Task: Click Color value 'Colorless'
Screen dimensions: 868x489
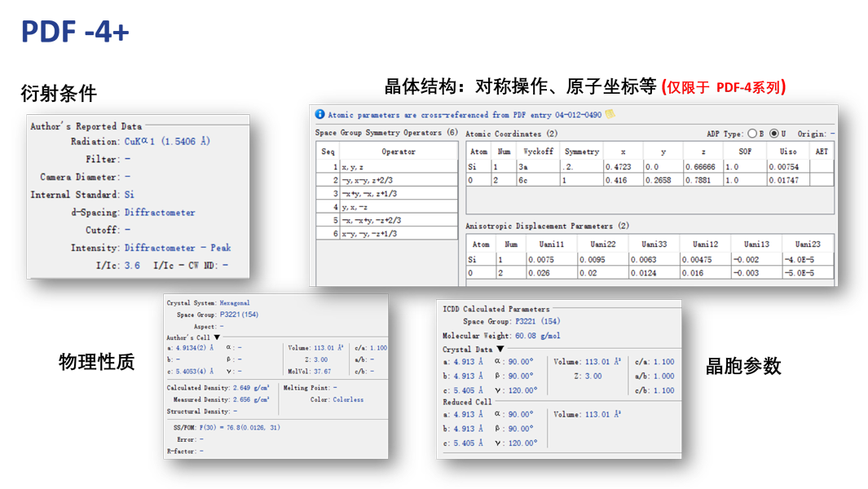Action: 348,399
